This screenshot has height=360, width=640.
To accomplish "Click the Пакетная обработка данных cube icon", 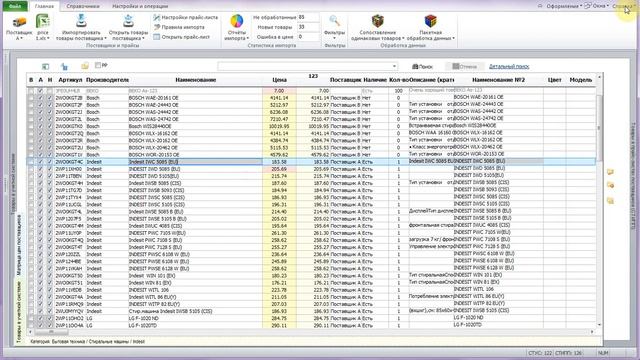I will pos(430,21).
